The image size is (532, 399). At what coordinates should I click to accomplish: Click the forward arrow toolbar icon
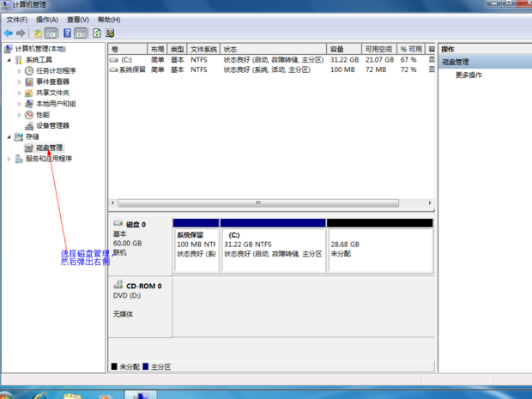point(21,33)
